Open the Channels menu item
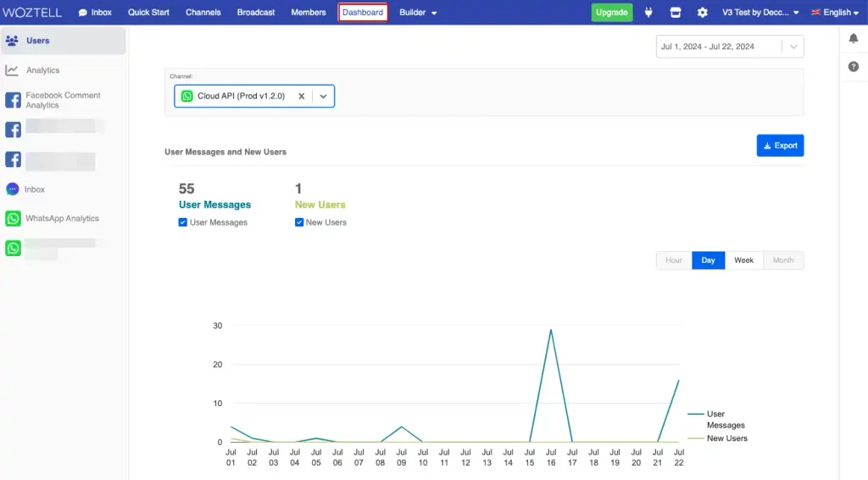Image resolution: width=868 pixels, height=480 pixels. click(203, 12)
